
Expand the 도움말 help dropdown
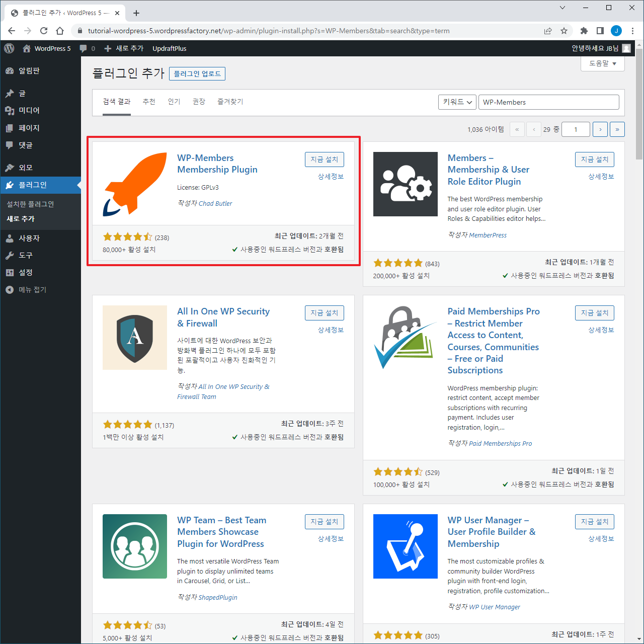click(x=603, y=63)
